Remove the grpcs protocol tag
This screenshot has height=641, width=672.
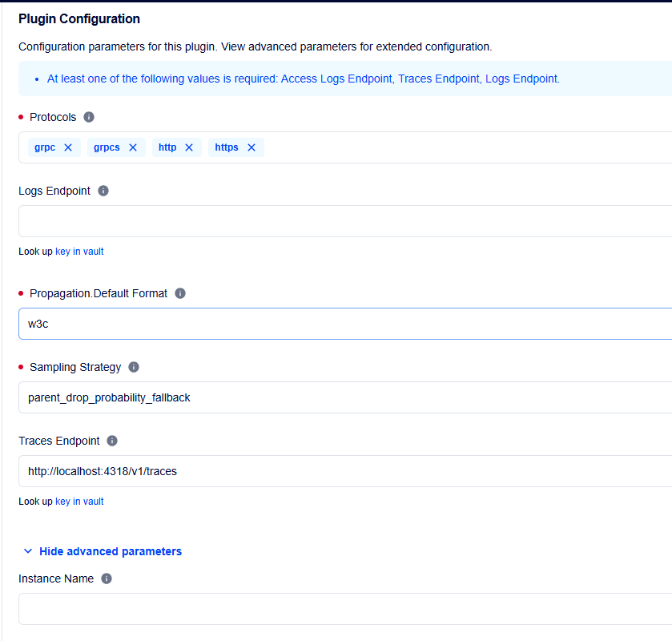pos(133,147)
